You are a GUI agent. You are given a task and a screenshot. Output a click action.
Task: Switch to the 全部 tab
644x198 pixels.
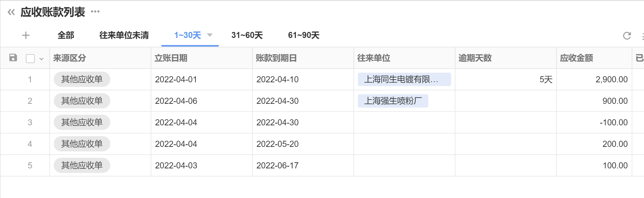point(66,35)
